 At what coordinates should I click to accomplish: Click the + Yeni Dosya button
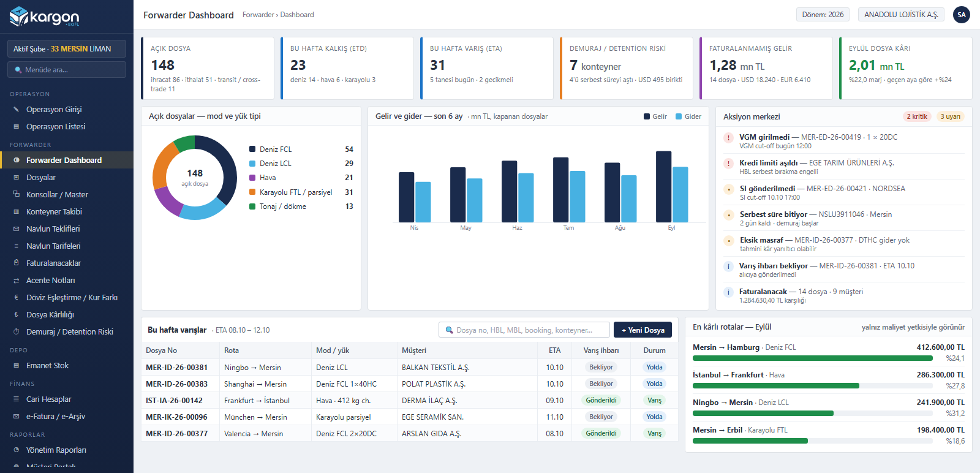tap(643, 330)
